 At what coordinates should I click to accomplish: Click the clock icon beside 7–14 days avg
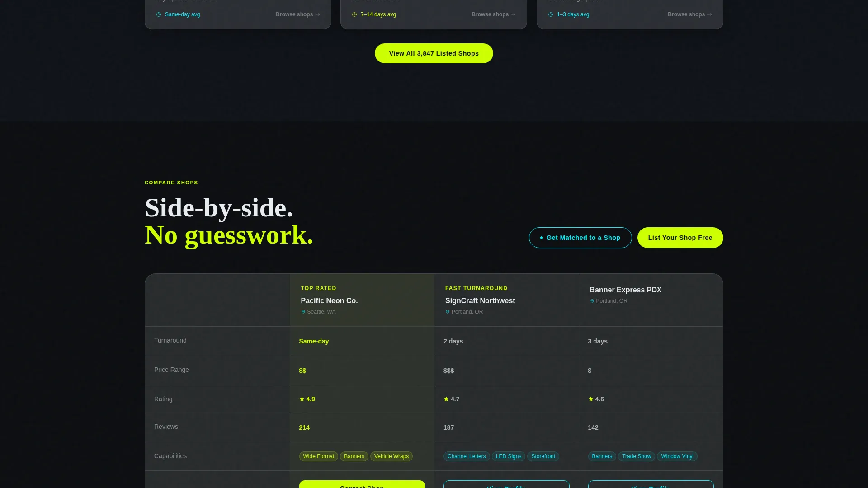coord(354,14)
